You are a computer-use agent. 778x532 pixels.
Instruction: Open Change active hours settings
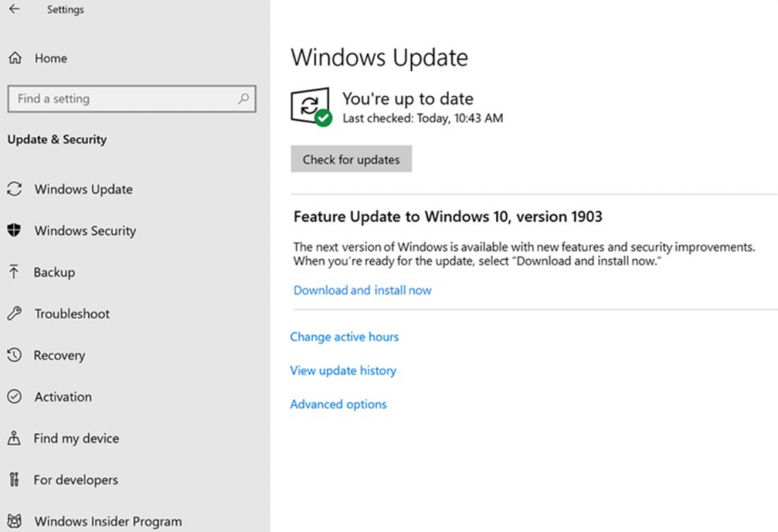(344, 337)
